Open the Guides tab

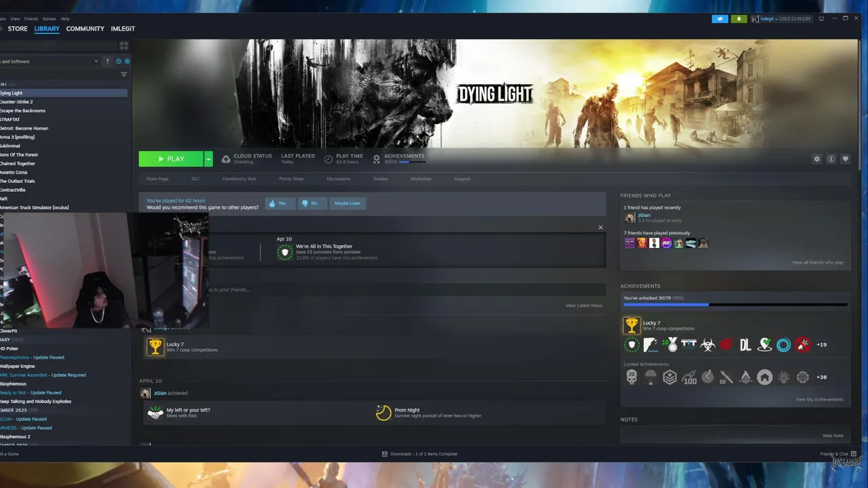pos(380,179)
